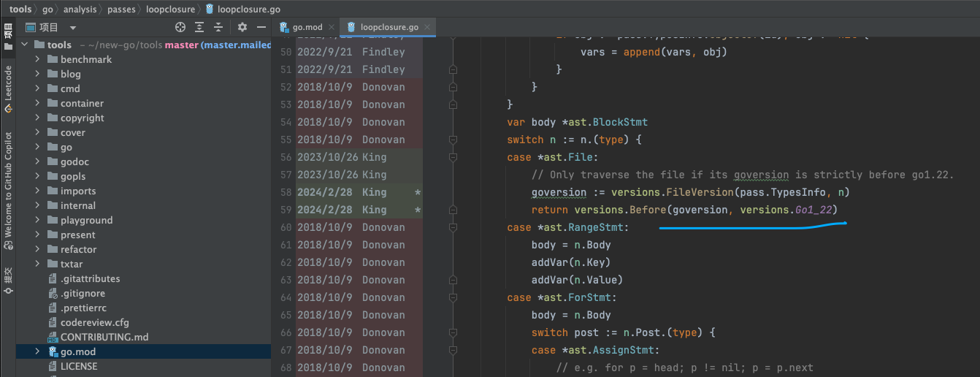The image size is (980, 377).
Task: Collapse the tools root folder
Action: [x=25, y=45]
